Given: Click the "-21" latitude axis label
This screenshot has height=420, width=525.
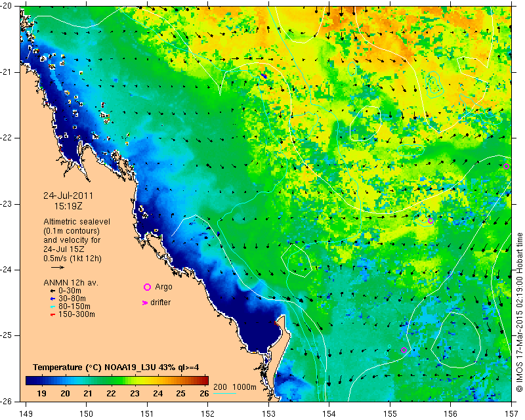Looking at the screenshot, I should [7, 72].
